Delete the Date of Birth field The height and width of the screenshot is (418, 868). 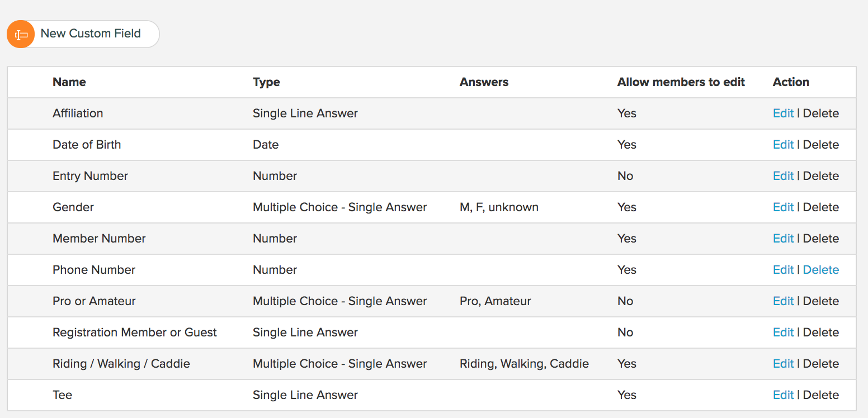click(x=821, y=145)
